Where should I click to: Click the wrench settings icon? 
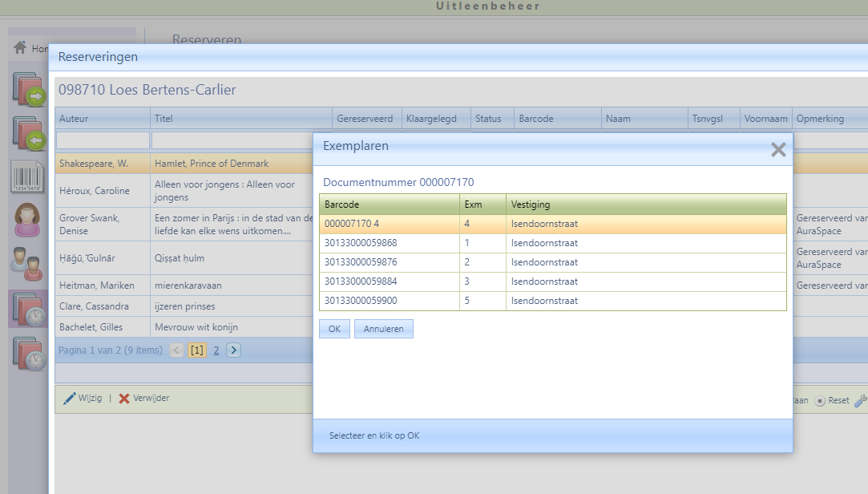point(861,400)
